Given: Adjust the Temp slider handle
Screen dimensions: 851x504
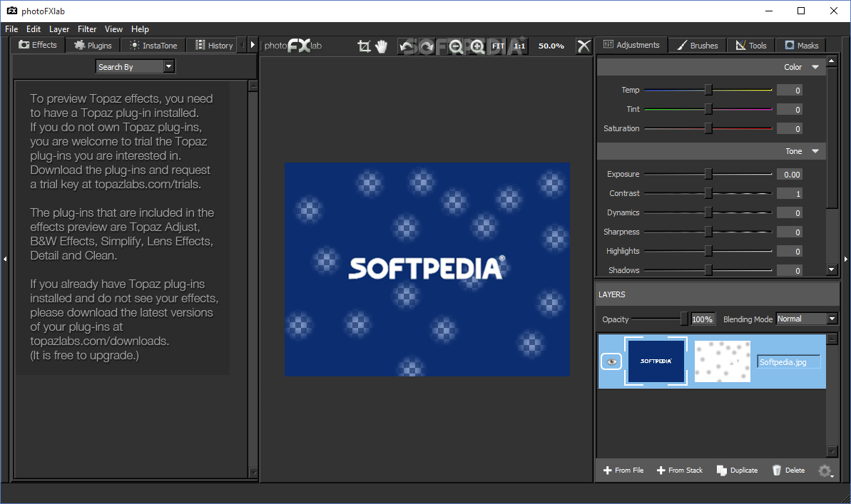Looking at the screenshot, I should tap(708, 90).
